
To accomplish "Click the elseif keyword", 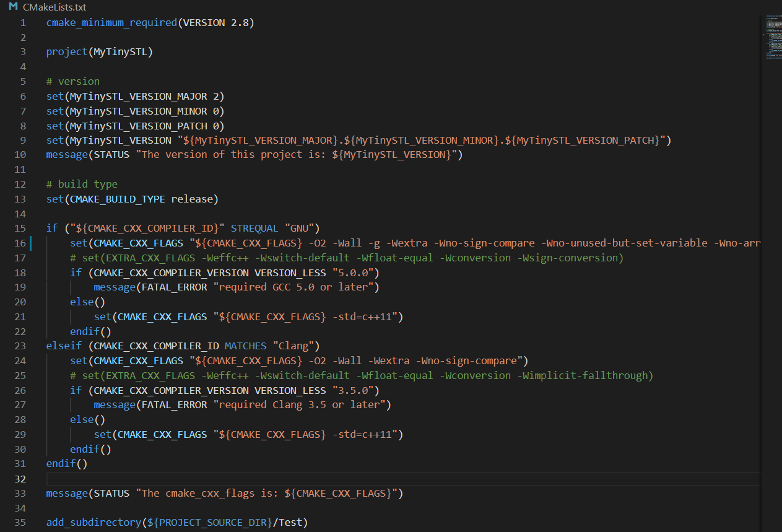I will (x=64, y=346).
